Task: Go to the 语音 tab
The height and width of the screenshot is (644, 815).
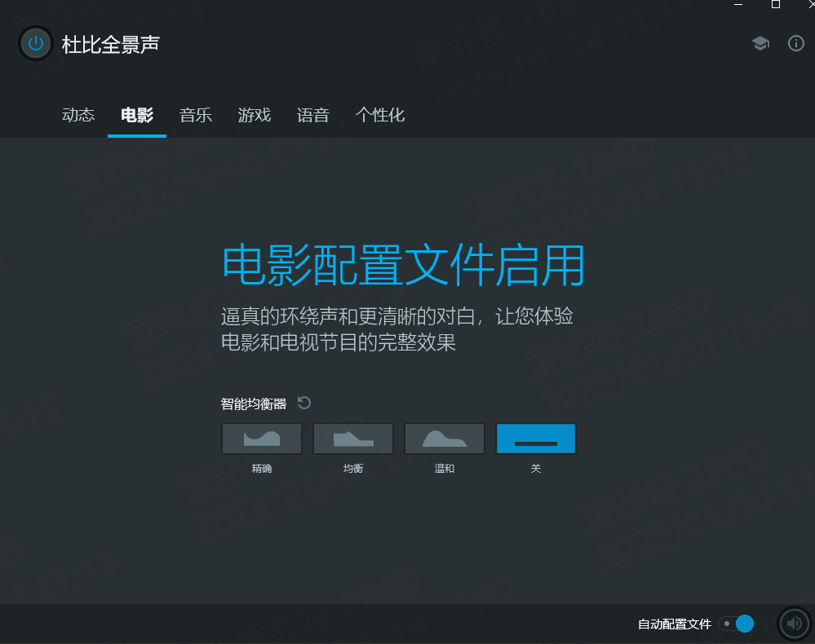Action: (313, 115)
